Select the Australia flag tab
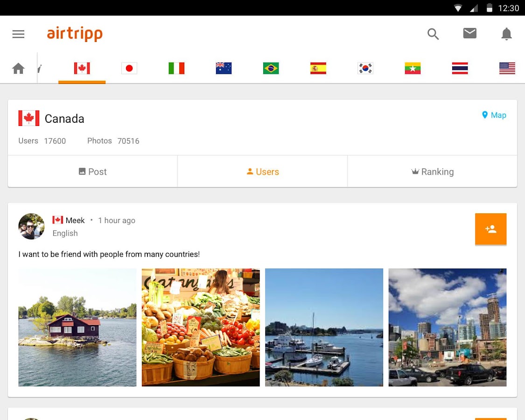Image resolution: width=525 pixels, height=420 pixels. pyautogui.click(x=224, y=68)
